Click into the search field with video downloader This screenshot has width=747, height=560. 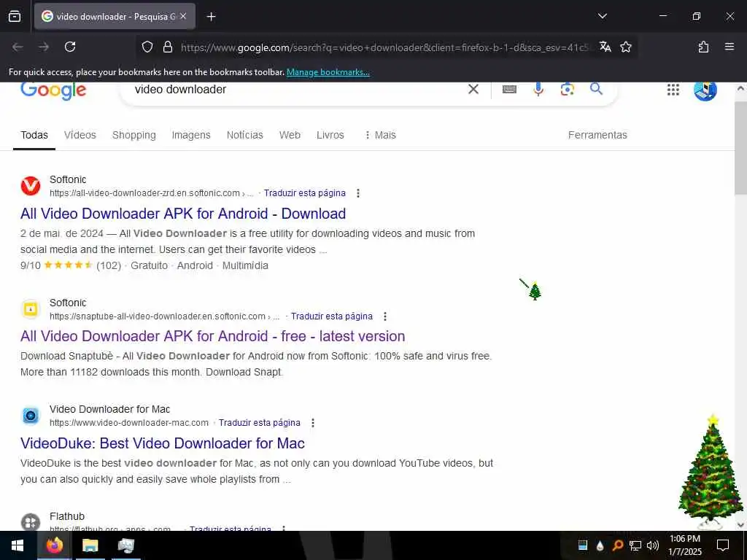[x=295, y=89]
